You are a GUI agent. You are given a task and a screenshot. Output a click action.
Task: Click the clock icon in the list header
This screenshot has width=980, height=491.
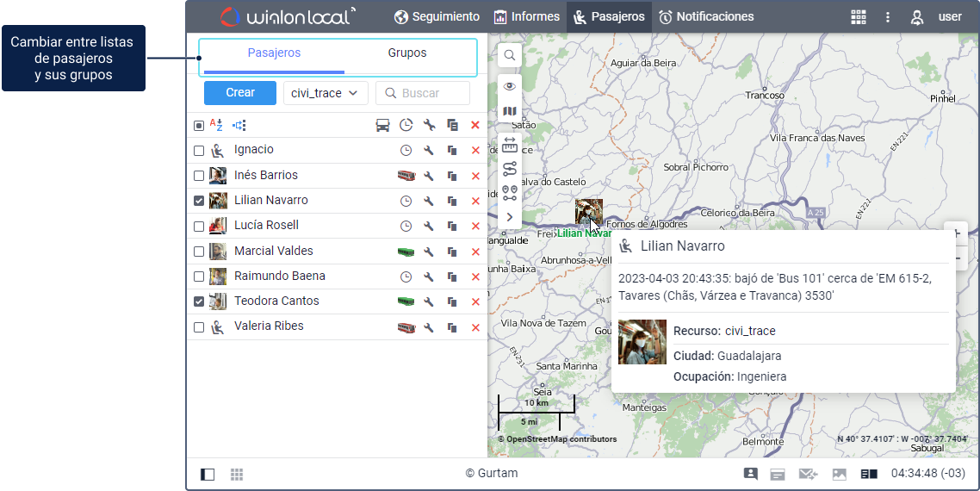point(406,126)
